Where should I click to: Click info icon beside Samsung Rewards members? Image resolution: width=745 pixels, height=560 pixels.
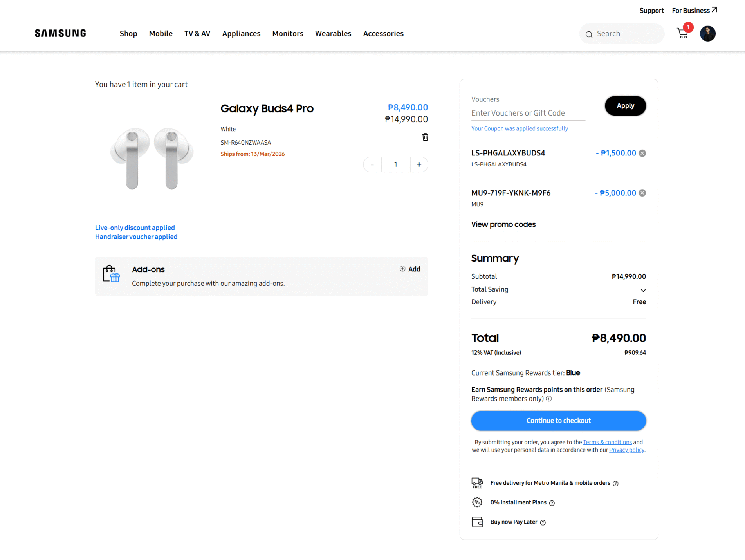549,399
